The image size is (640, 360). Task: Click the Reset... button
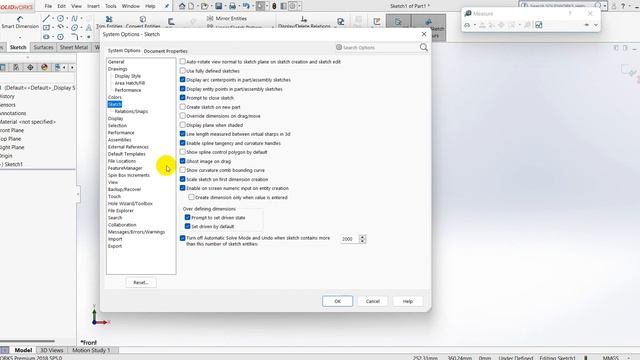tap(141, 282)
